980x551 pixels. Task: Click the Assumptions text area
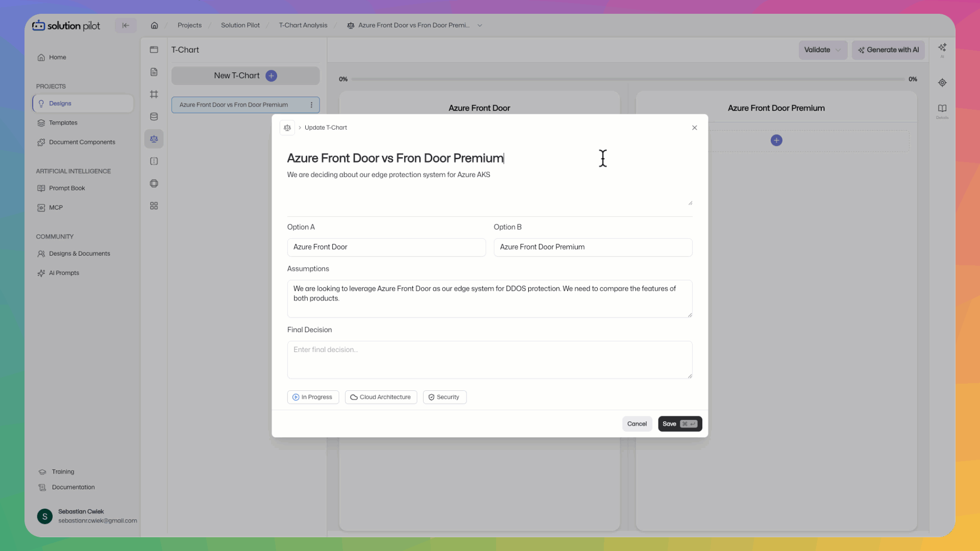click(x=489, y=299)
